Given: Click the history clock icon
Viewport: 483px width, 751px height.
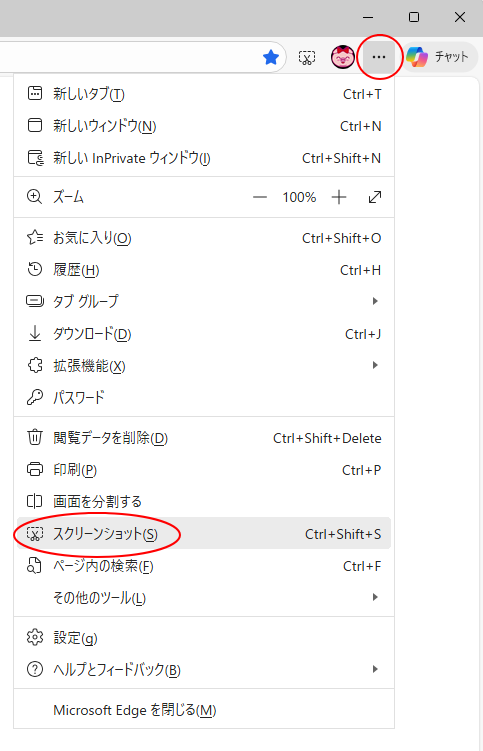Looking at the screenshot, I should click(34, 270).
